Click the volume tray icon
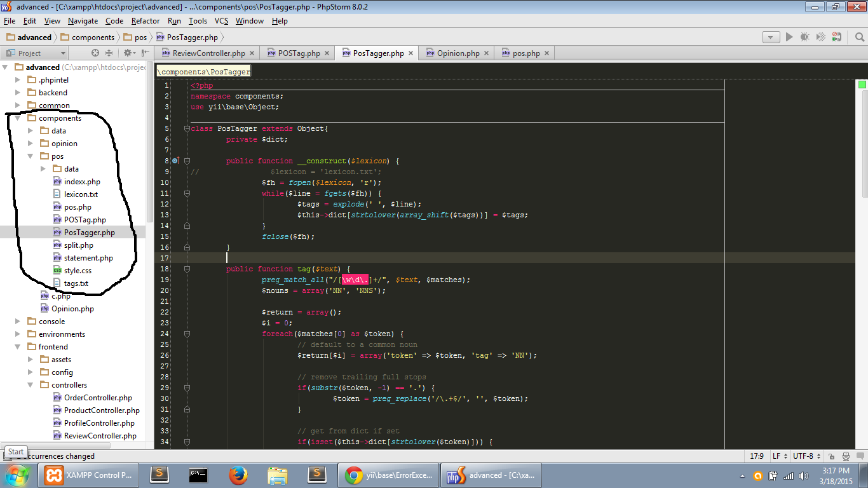 (803, 475)
